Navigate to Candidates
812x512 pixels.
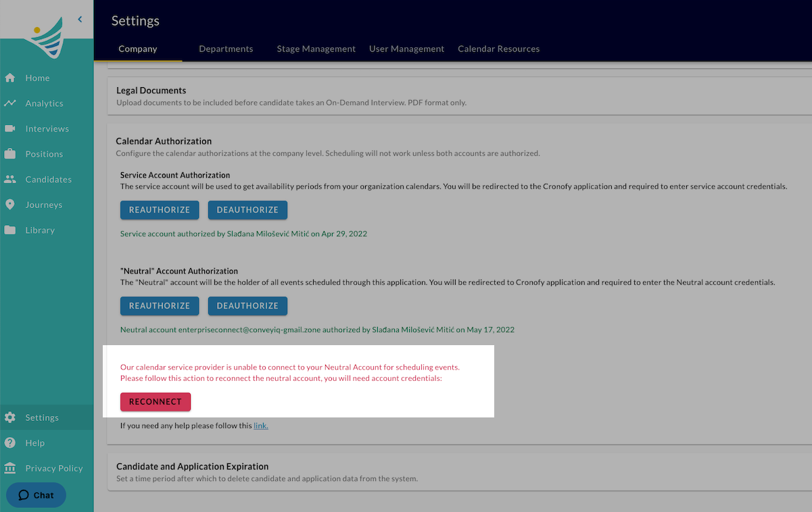tap(49, 179)
